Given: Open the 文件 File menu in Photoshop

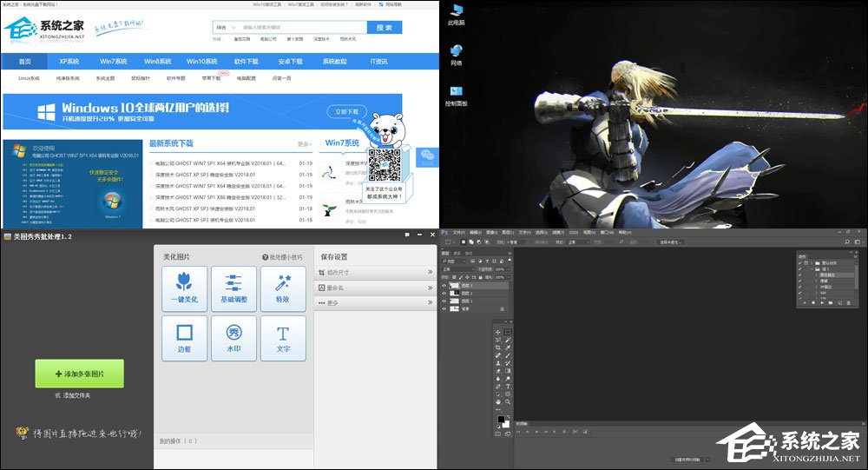Looking at the screenshot, I should 458,233.
